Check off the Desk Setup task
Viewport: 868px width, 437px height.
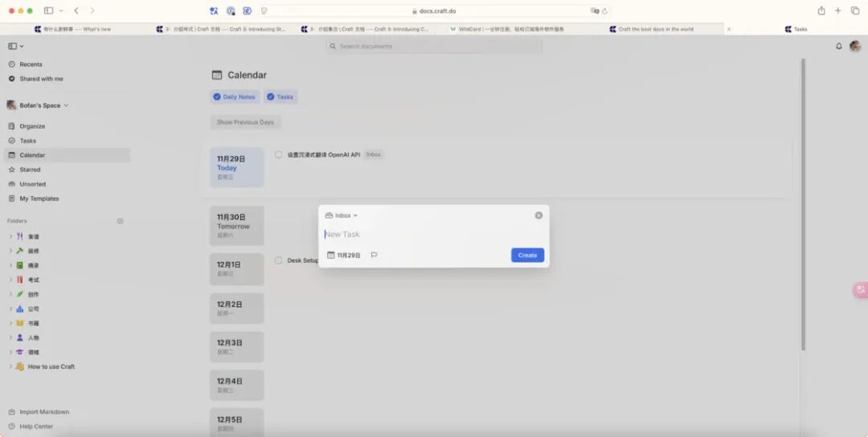click(278, 260)
